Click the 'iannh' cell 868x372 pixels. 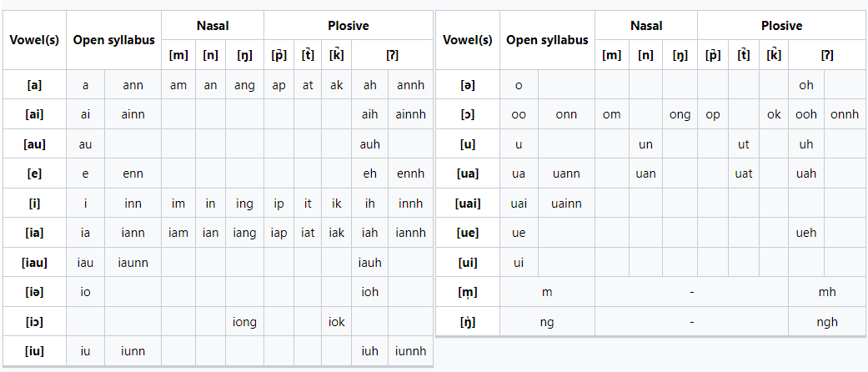click(x=410, y=234)
